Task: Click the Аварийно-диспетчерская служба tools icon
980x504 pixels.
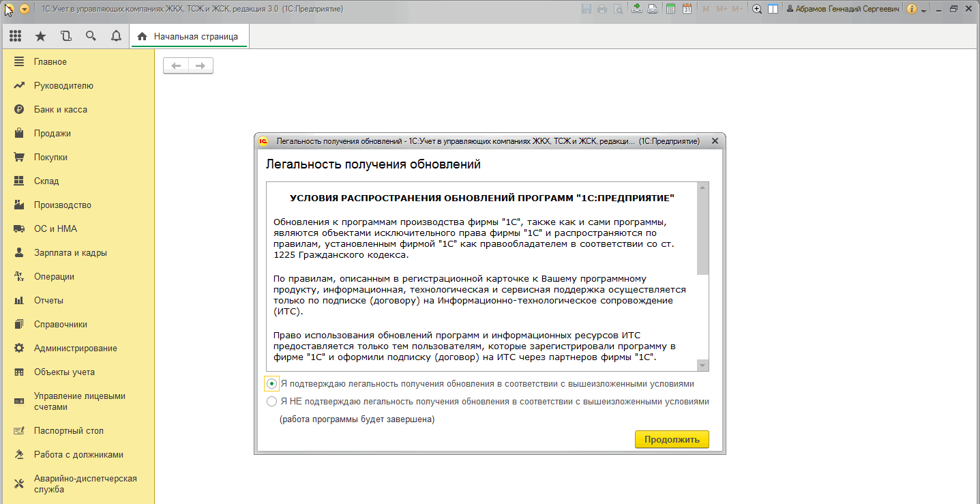Action: (x=20, y=484)
